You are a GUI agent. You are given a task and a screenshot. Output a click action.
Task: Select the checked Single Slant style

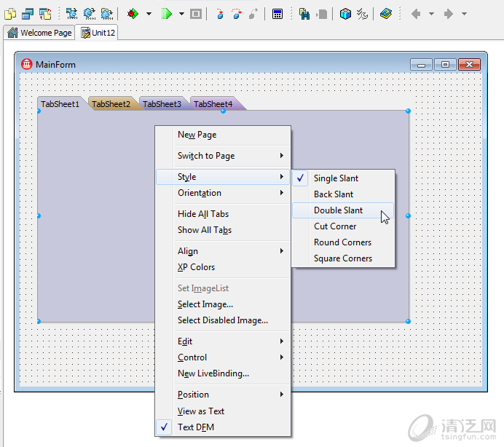(x=336, y=178)
